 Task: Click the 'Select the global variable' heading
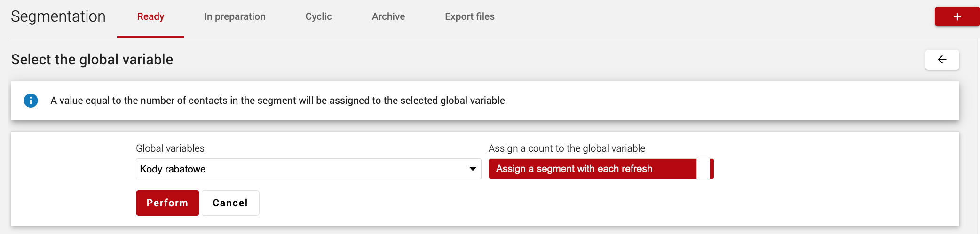[x=92, y=60]
